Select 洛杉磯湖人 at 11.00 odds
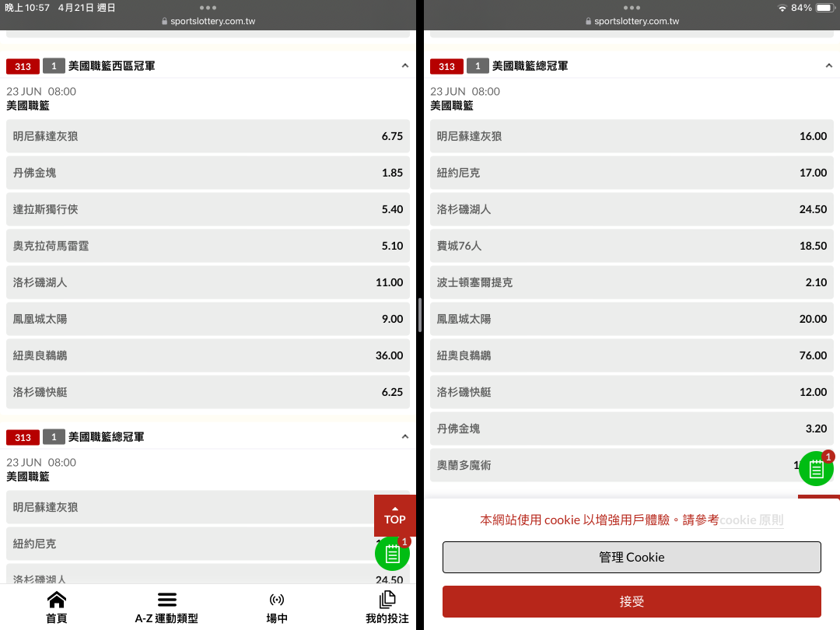This screenshot has width=840, height=630. [208, 282]
